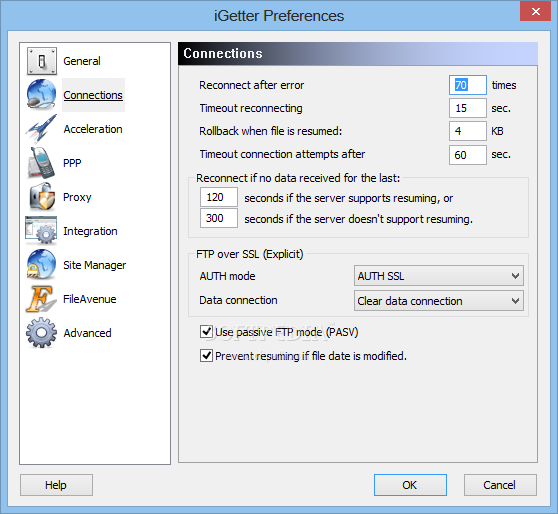The width and height of the screenshot is (558, 514).
Task: Go to the PPP label
Action: (72, 163)
